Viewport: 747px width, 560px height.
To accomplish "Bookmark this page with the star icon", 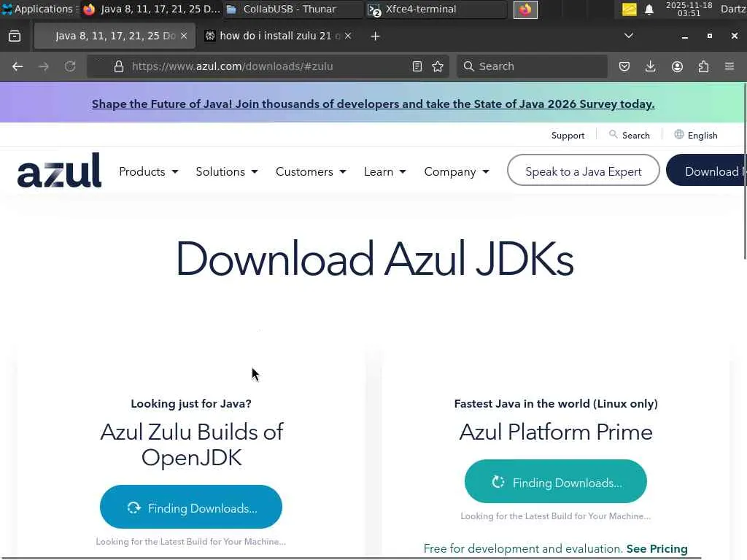I will point(438,66).
